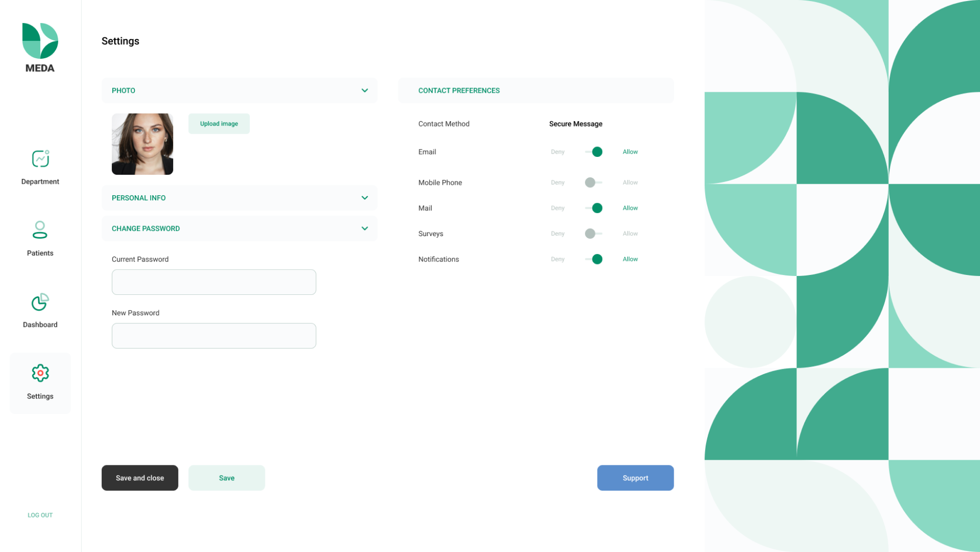The height and width of the screenshot is (552, 980).
Task: Collapse the Photo section chevron
Action: pos(365,90)
